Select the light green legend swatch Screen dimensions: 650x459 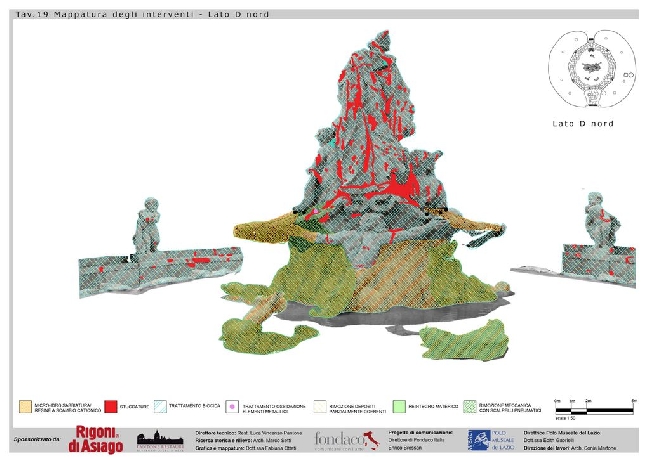coord(398,408)
